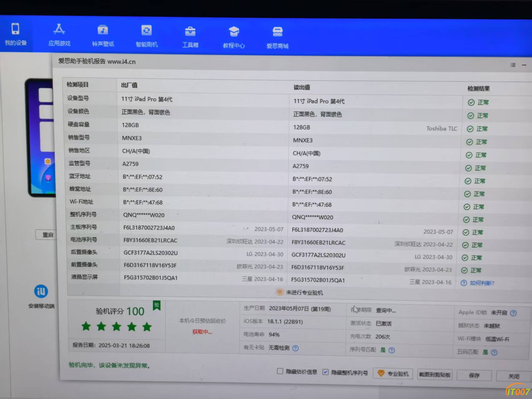The width and height of the screenshot is (532, 399).
Task: Click the help icon beside 无需检测
Action: [x=295, y=348]
